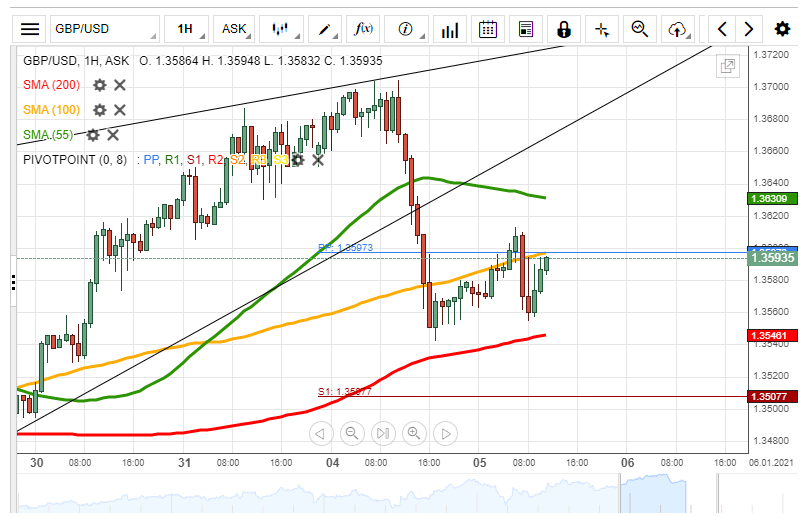
Task: Open the f(x) indicators menu
Action: (x=365, y=29)
